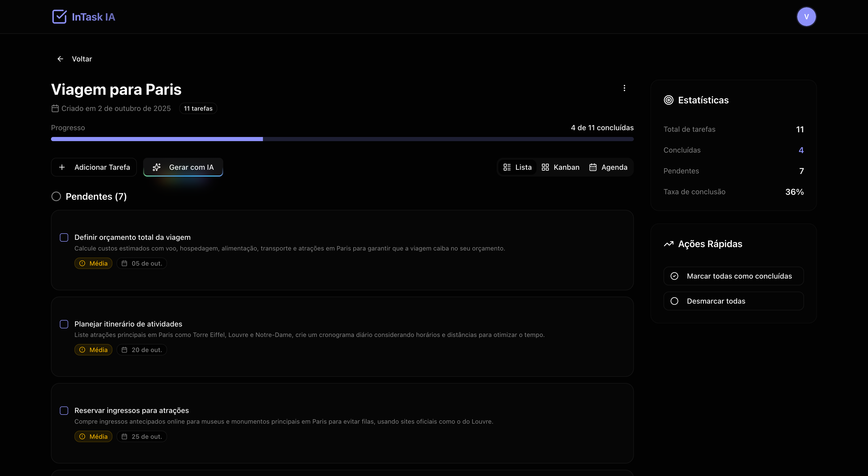Click the purple progress bar
This screenshot has height=476, width=868.
point(157,139)
